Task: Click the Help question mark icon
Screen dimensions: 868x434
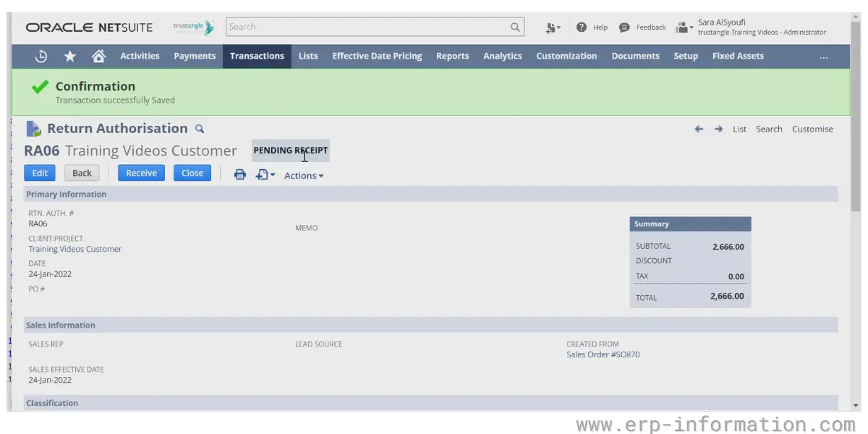Action: tap(582, 27)
